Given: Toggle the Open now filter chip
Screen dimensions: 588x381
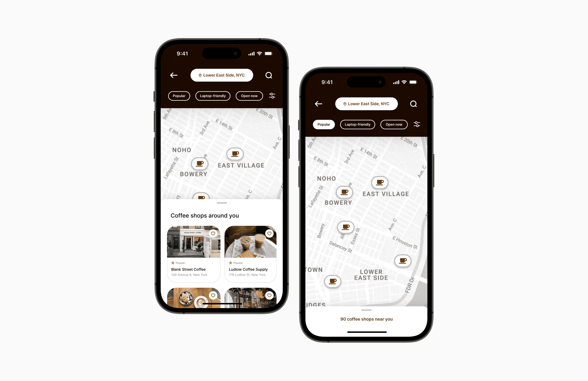Looking at the screenshot, I should point(249,96).
